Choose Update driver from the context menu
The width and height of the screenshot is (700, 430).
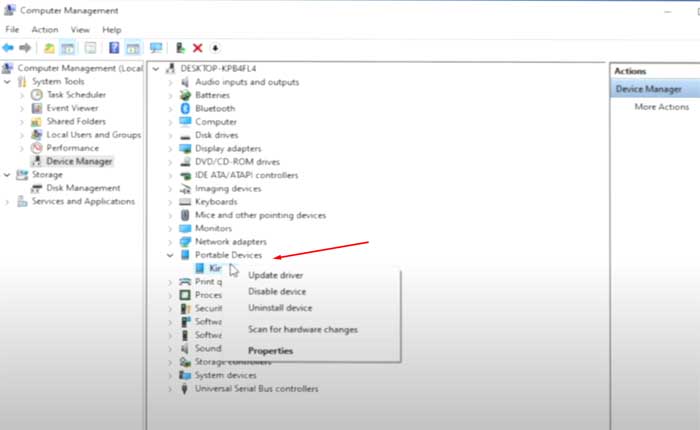(275, 275)
